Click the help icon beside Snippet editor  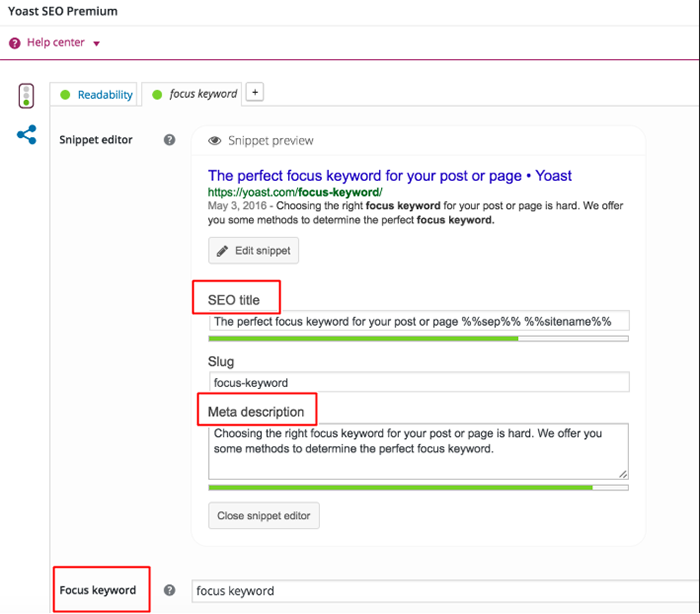tap(170, 140)
